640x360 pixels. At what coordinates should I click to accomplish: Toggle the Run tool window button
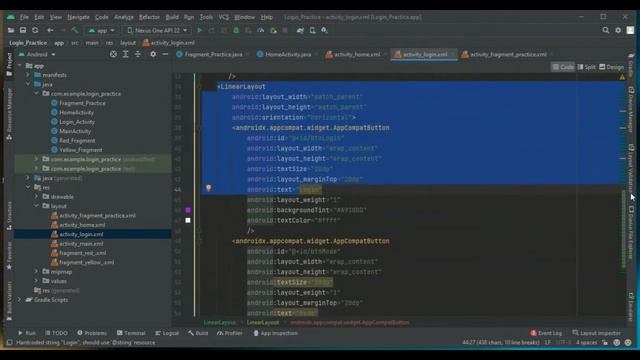pyautogui.click(x=27, y=333)
